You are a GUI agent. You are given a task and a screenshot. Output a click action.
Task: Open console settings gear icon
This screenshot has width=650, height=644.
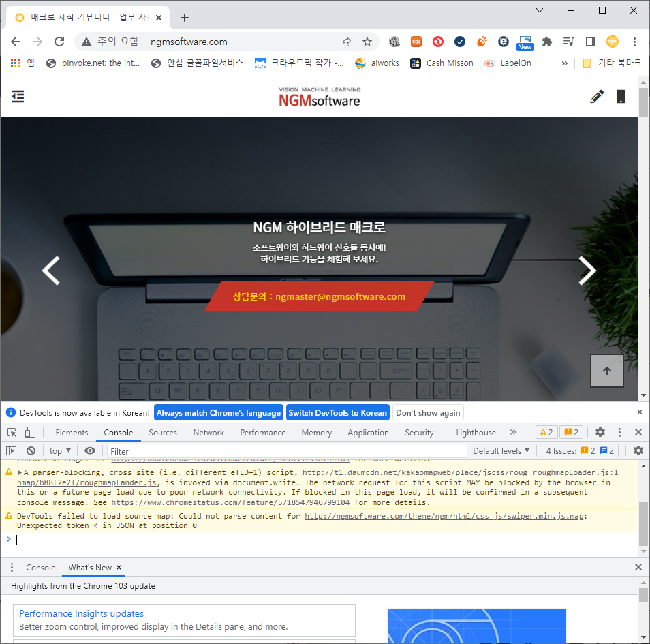638,450
